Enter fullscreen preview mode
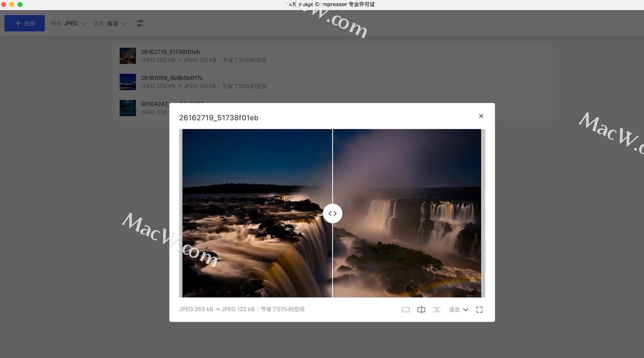The height and width of the screenshot is (358, 644). 480,310
